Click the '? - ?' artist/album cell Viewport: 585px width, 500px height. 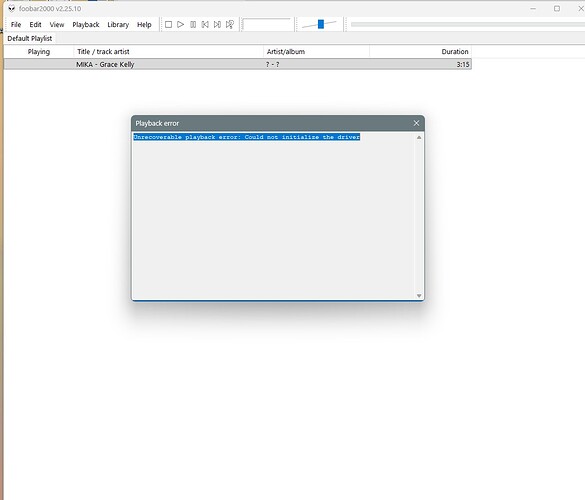(272, 64)
